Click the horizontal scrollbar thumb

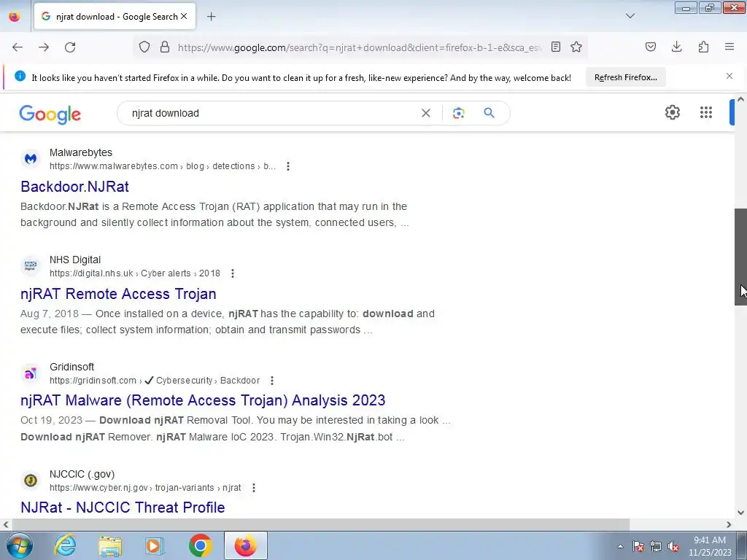tap(321, 524)
